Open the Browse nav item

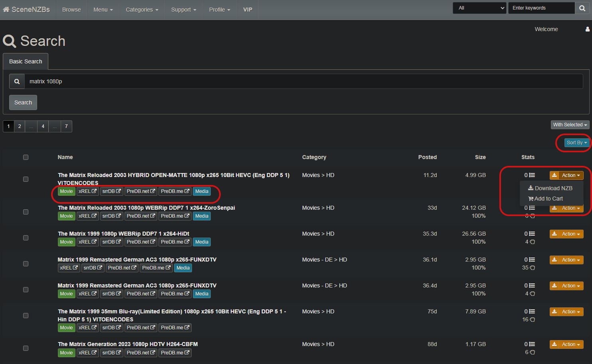(x=71, y=10)
